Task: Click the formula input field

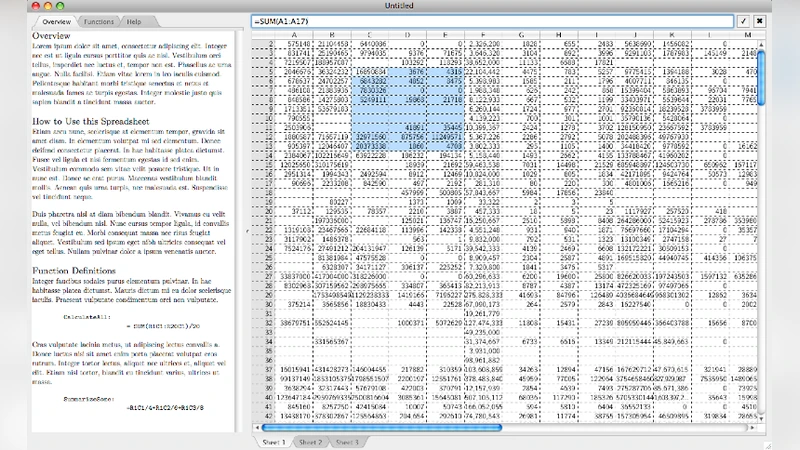Action: click(x=492, y=20)
